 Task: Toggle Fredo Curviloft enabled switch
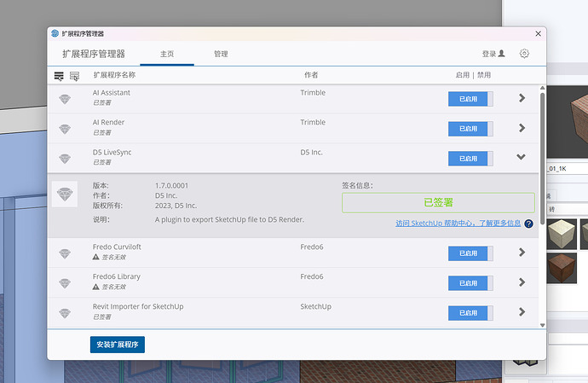pyautogui.click(x=470, y=253)
